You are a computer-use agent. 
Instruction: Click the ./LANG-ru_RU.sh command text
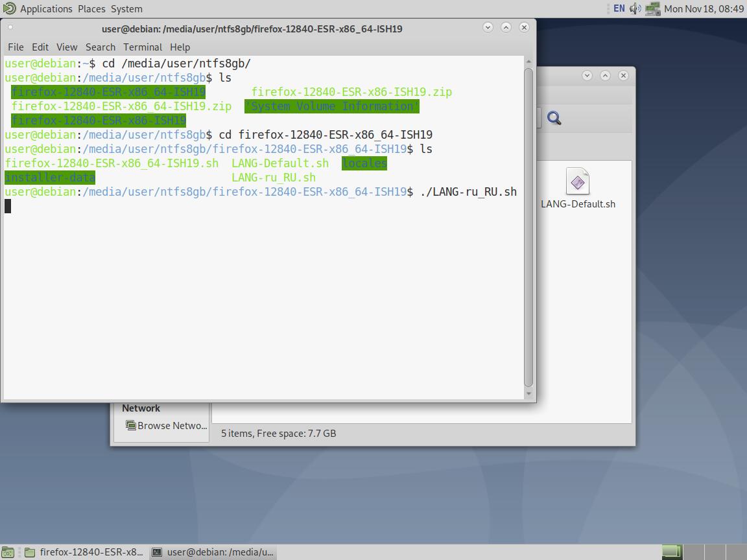[468, 192]
